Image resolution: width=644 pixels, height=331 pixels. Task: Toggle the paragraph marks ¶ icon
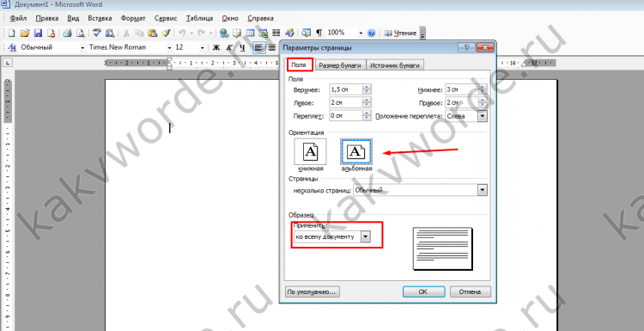319,33
